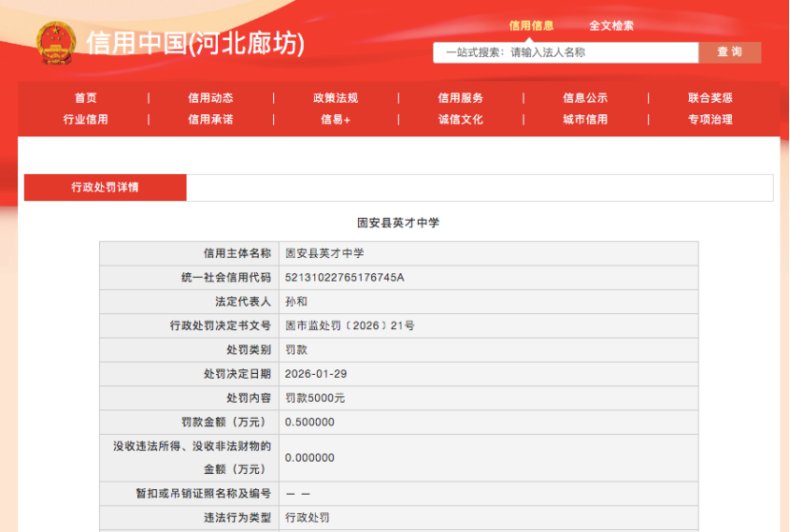
Task: Go to 政策法规 in navigation
Action: [x=335, y=97]
